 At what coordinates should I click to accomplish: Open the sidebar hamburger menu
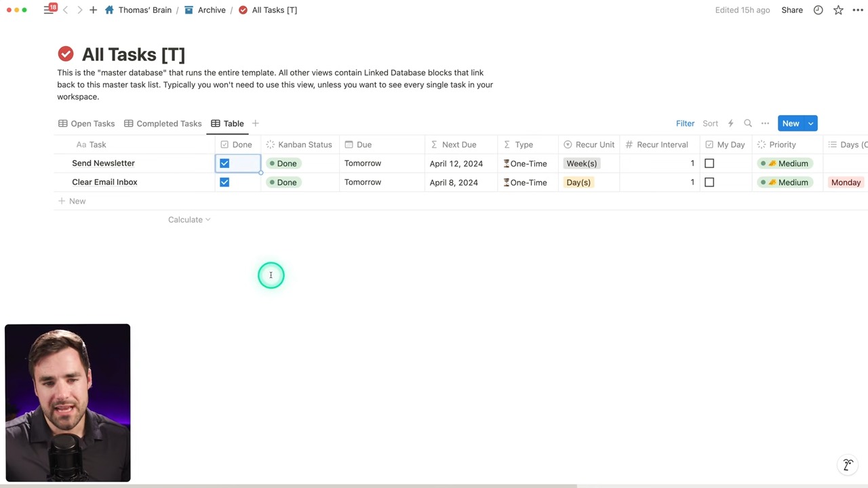pyautogui.click(x=48, y=10)
